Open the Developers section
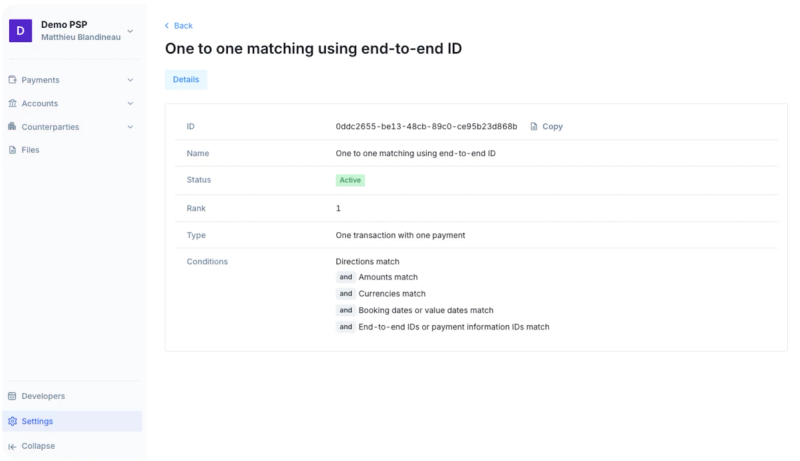The height and width of the screenshot is (461, 800). pos(72,396)
